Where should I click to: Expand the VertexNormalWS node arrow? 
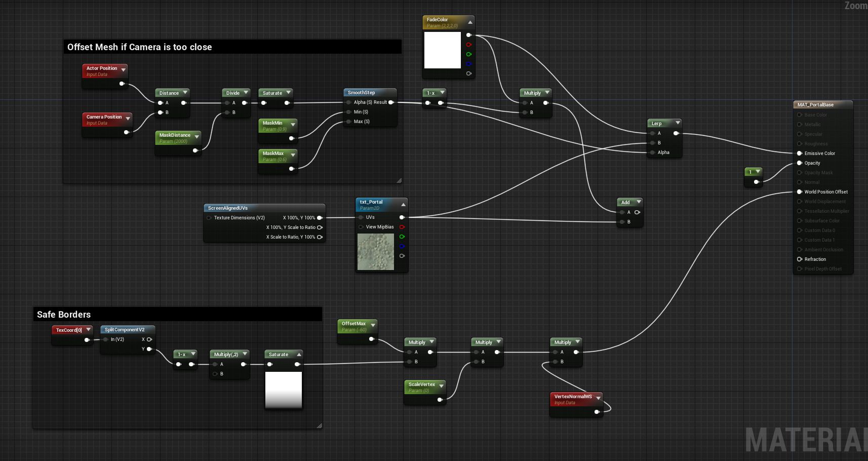(599, 398)
